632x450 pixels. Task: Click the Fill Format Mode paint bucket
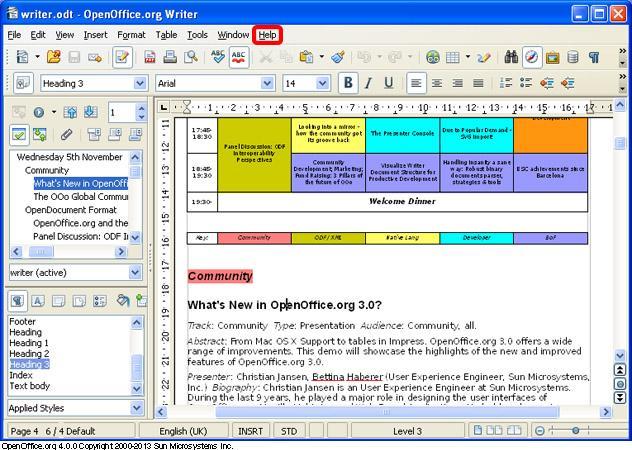coord(122,300)
